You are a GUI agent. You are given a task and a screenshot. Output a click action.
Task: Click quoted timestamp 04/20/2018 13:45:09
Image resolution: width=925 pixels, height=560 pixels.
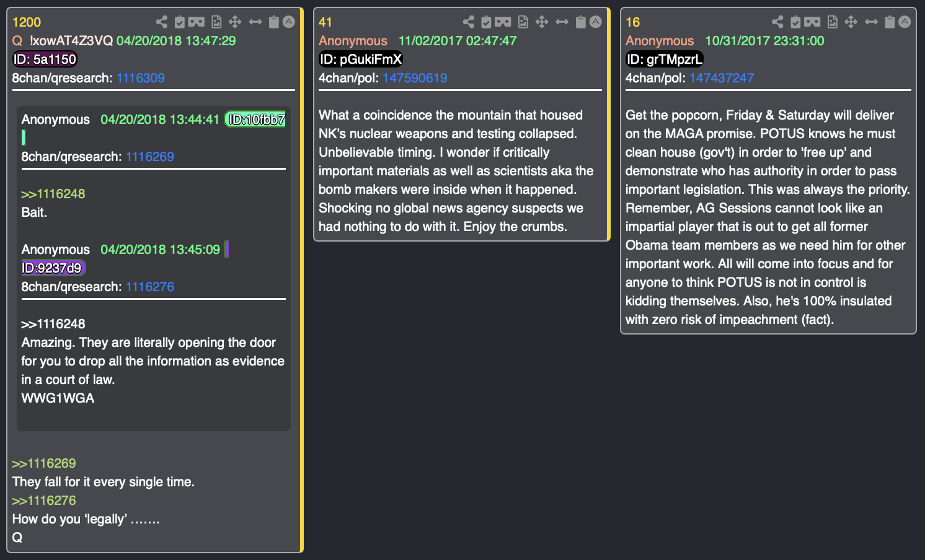coord(160,250)
